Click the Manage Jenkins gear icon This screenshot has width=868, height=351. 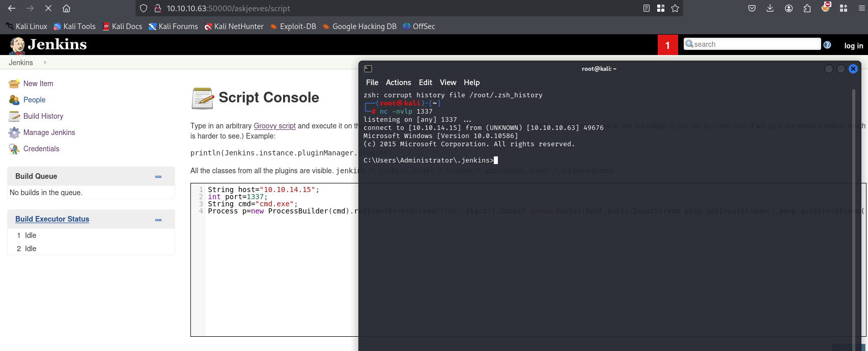[x=14, y=132]
